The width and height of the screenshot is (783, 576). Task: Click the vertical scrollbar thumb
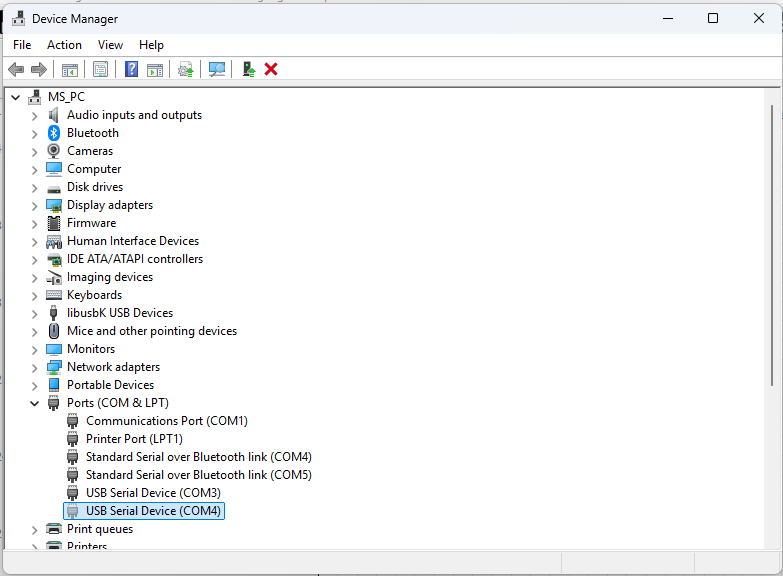(772, 245)
